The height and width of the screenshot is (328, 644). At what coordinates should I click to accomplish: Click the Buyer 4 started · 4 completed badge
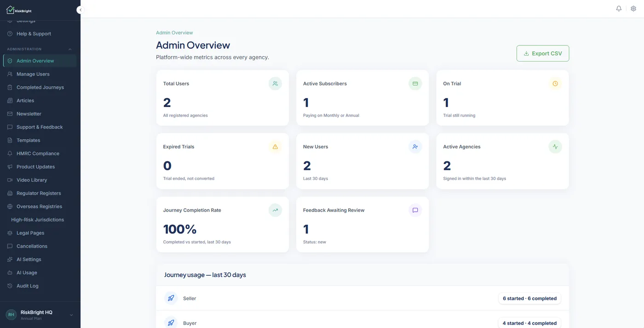point(529,323)
